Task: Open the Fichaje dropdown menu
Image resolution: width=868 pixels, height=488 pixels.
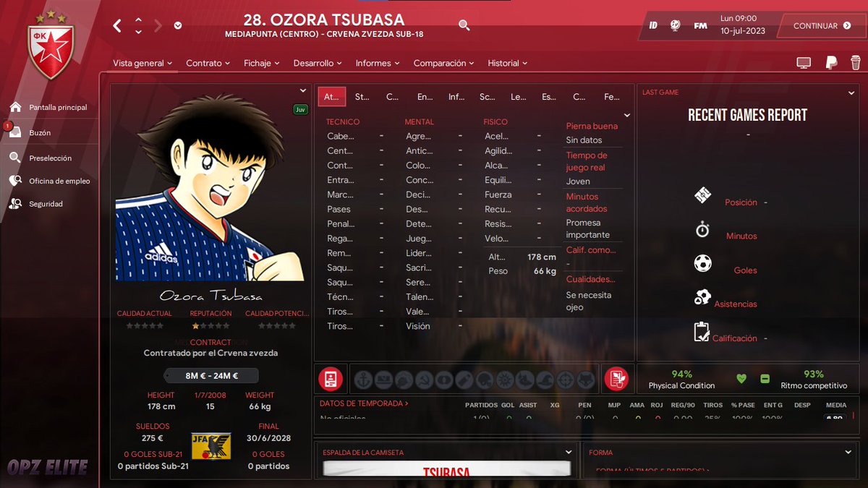Action: click(x=261, y=63)
